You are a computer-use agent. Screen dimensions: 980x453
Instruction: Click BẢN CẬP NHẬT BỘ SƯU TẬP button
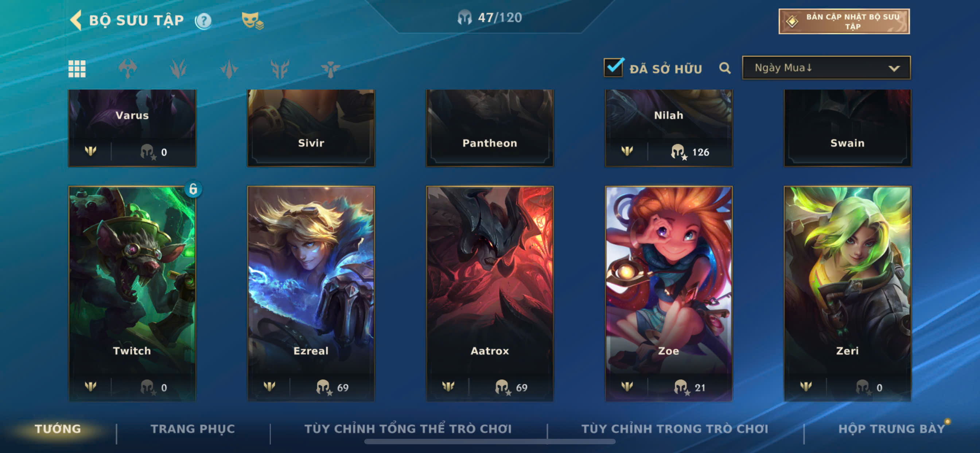click(x=844, y=21)
